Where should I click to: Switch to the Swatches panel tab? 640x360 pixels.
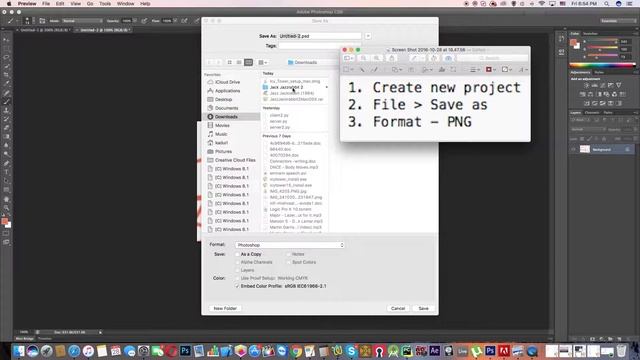click(590, 33)
